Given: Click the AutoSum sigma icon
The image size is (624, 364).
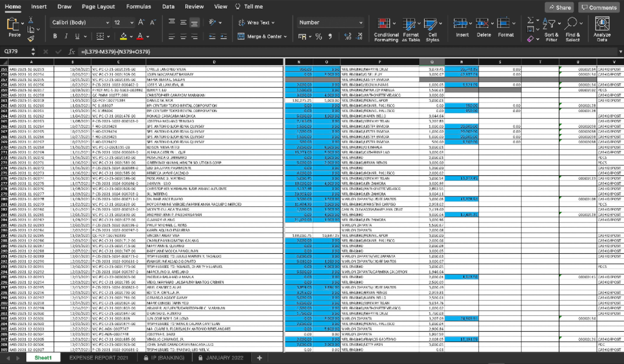Looking at the screenshot, I should click(530, 20).
